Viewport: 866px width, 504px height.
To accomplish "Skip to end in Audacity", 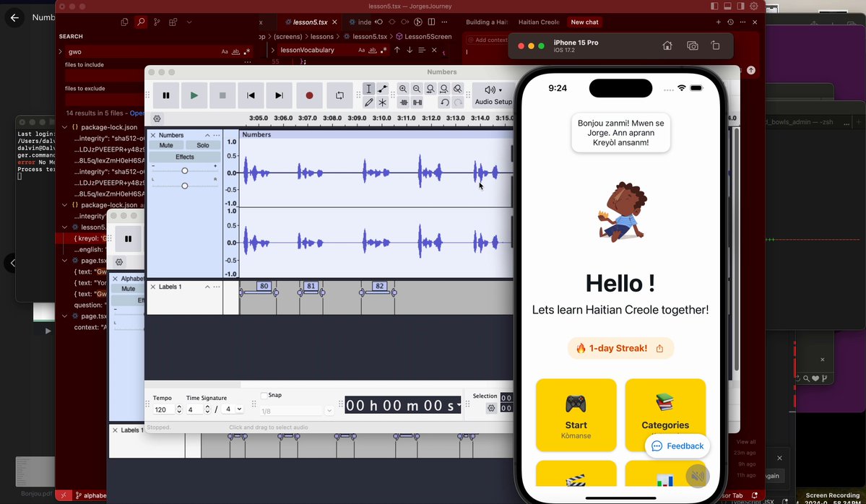I will [x=279, y=95].
